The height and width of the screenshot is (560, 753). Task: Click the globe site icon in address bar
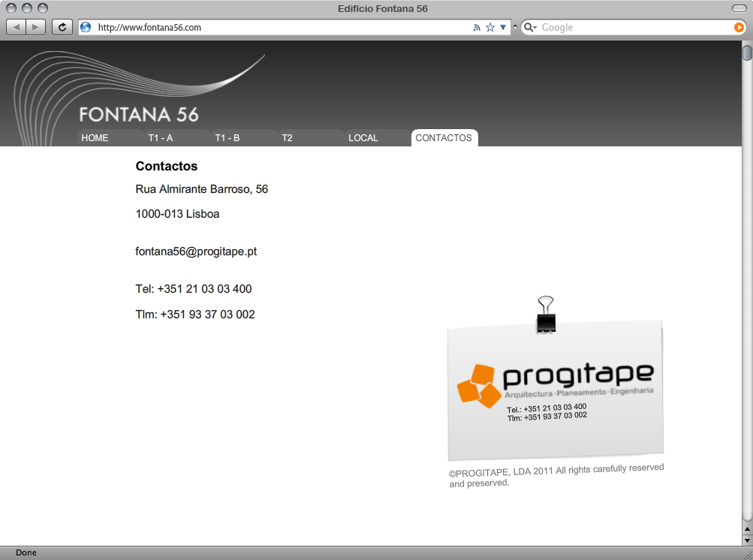(x=86, y=27)
